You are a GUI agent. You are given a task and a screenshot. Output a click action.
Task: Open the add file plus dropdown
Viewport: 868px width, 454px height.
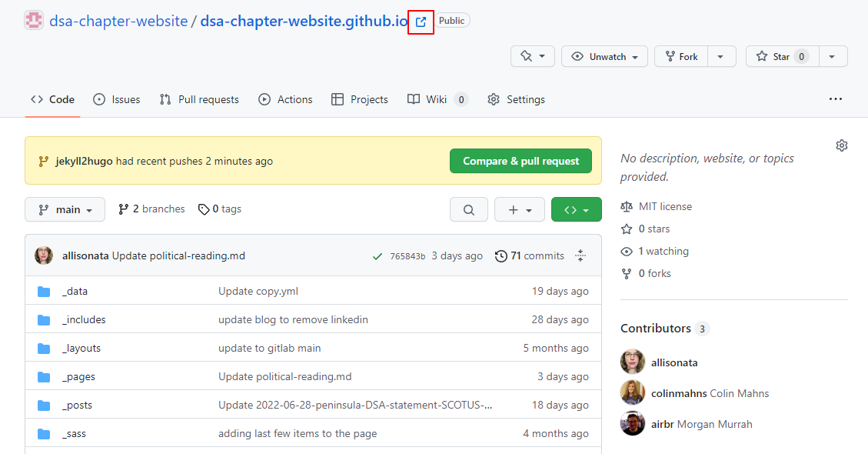(x=520, y=209)
